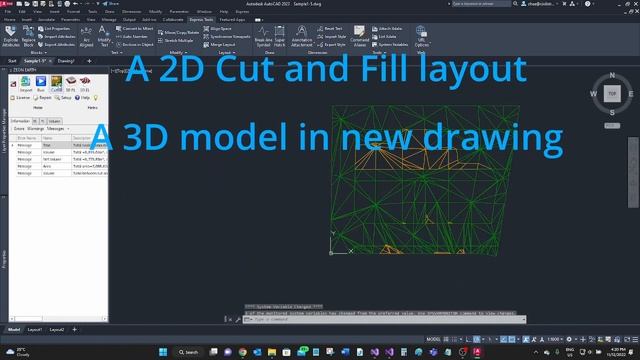Image resolution: width=640 pixels, height=360 pixels.
Task: Switch to the Layout1 tab
Action: [35, 330]
